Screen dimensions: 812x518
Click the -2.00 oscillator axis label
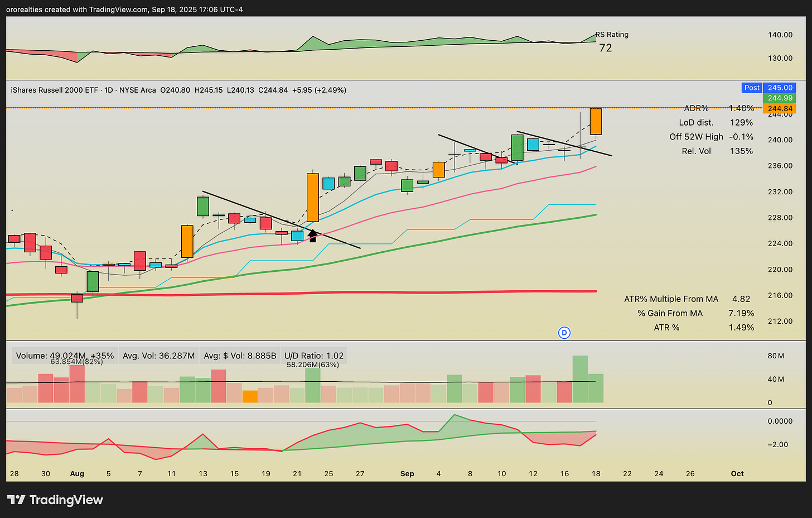pyautogui.click(x=778, y=445)
